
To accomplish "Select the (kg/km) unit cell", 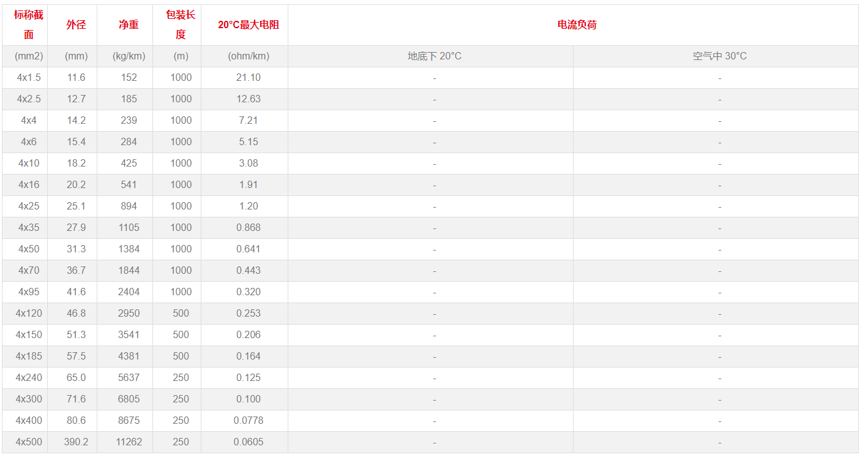I will tap(129, 56).
